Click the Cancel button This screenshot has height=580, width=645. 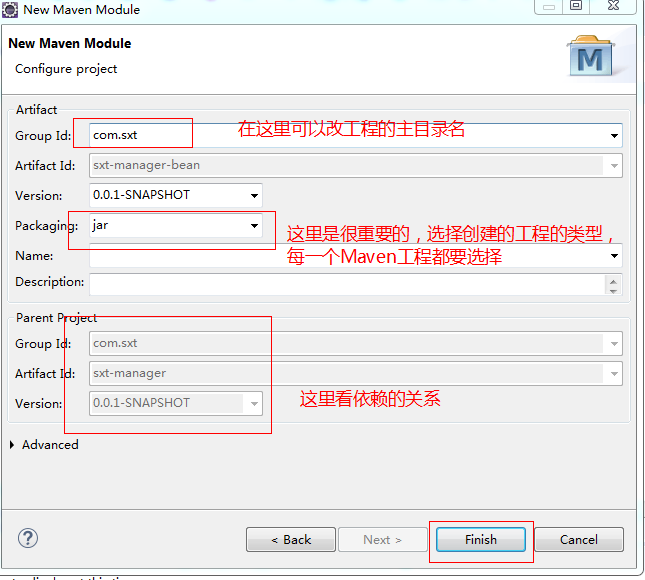(579, 539)
